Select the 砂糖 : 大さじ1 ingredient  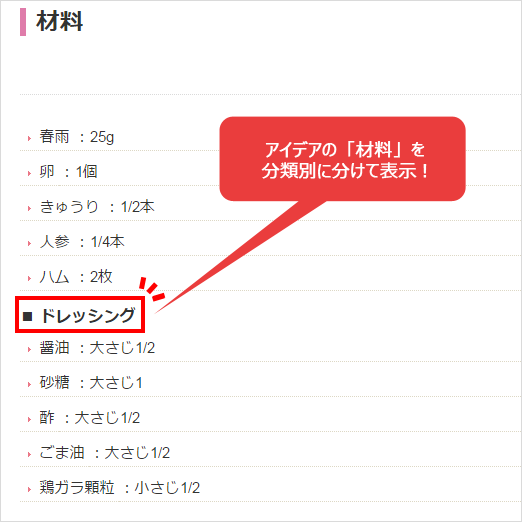click(x=91, y=383)
